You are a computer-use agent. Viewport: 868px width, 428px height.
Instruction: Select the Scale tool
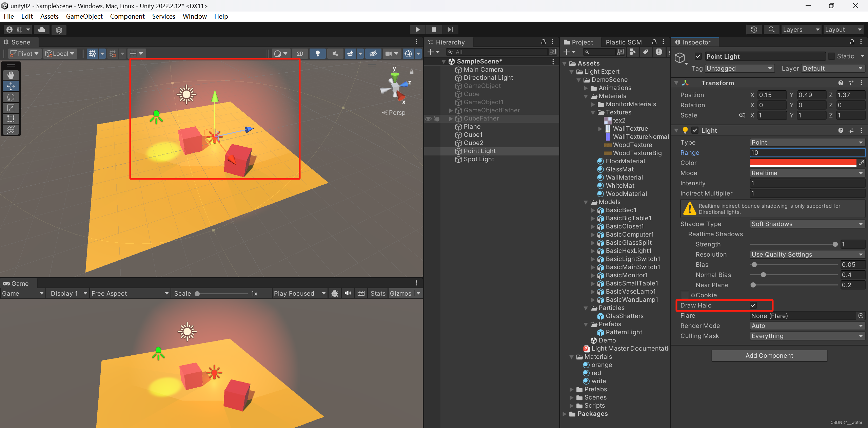pos(11,108)
